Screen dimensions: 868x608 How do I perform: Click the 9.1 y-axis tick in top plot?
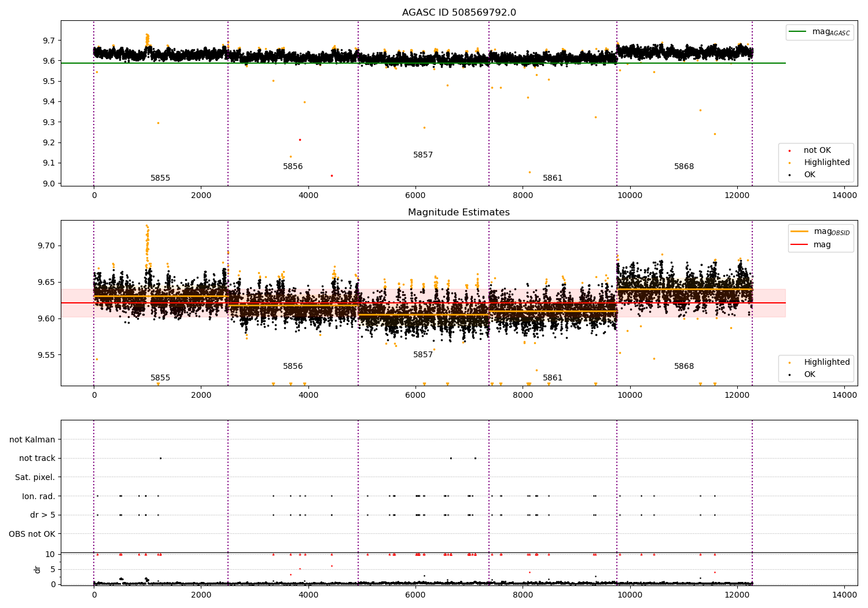pos(49,163)
